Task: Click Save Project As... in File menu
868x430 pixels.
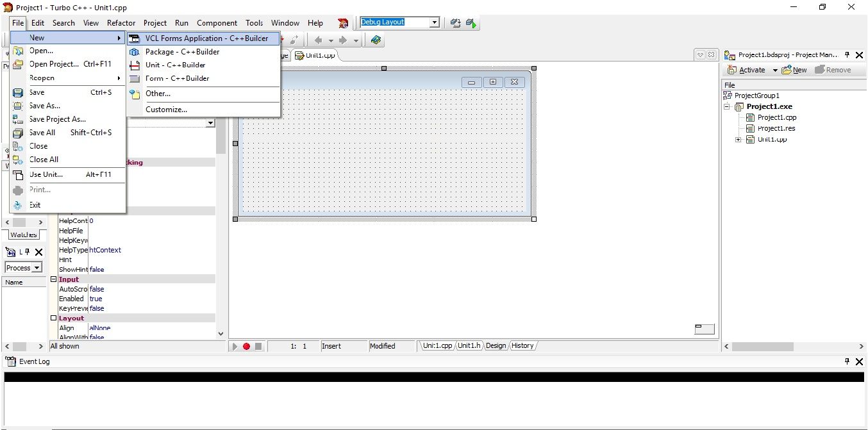Action: coord(68,119)
